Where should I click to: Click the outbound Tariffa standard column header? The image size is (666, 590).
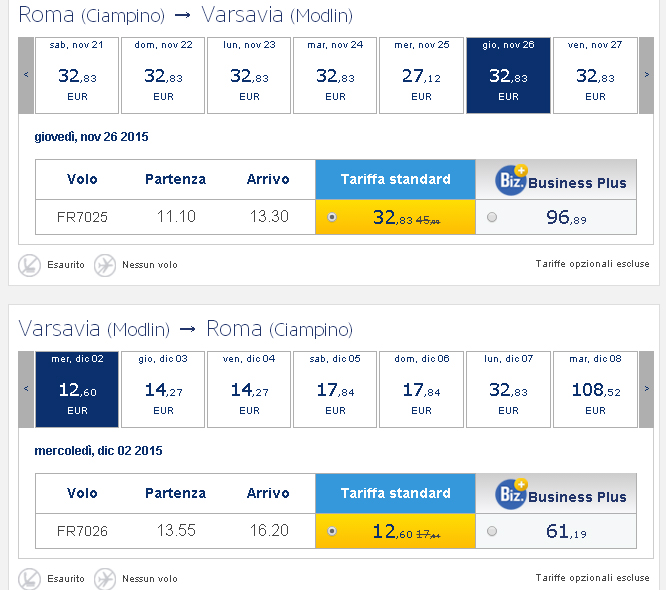pyautogui.click(x=395, y=179)
